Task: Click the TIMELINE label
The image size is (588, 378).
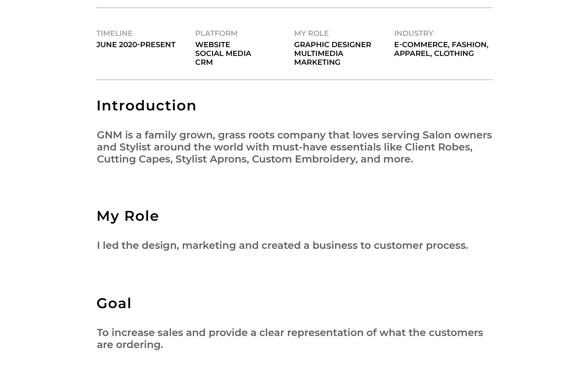Action: (114, 33)
